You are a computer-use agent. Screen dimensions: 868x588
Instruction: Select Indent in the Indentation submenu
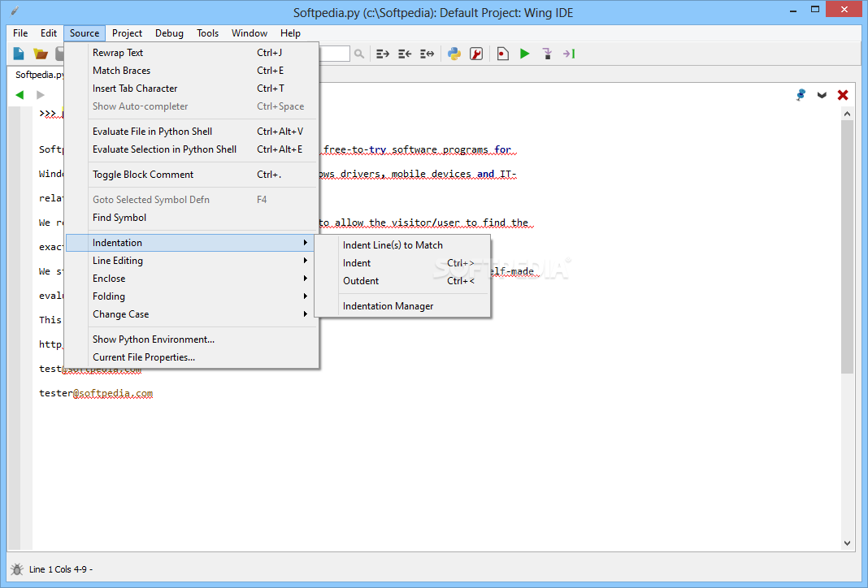(x=402, y=263)
